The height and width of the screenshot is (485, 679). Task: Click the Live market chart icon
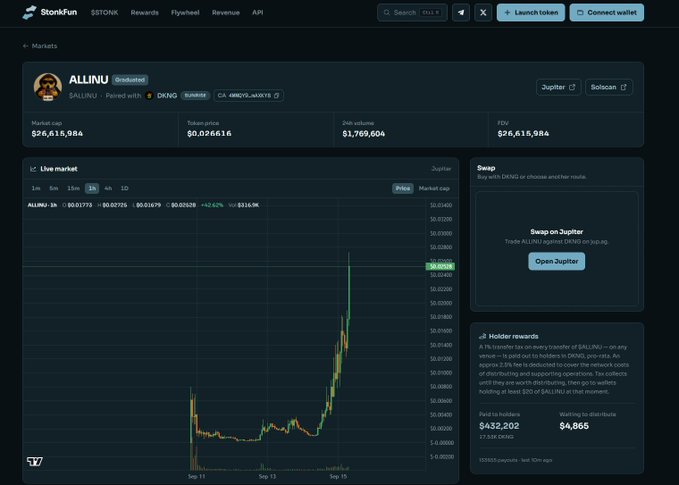(33, 169)
